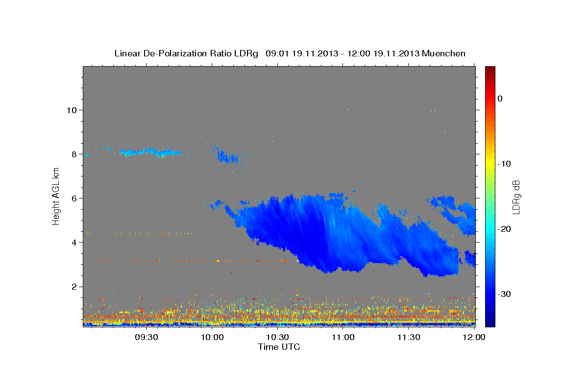The height and width of the screenshot is (392, 588).
Task: Click the height tick label 6
Action: click(73, 198)
